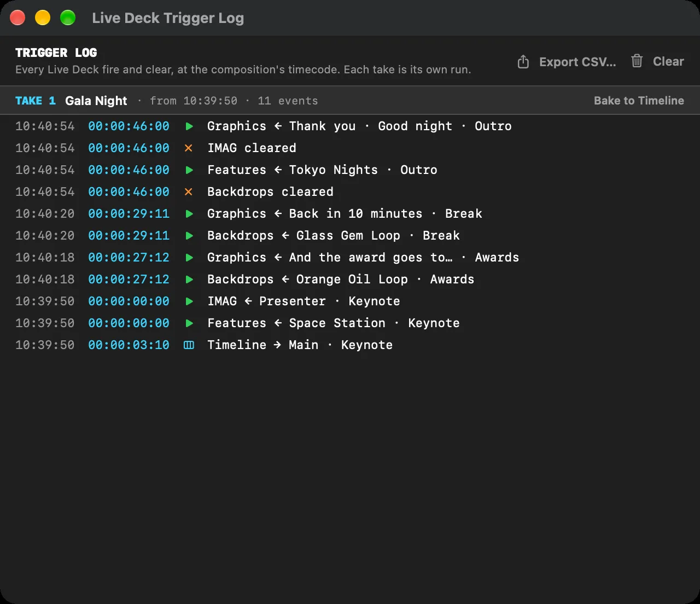Click the play icon beside Features Space Station
Image resolution: width=700 pixels, height=604 pixels.
[189, 323]
